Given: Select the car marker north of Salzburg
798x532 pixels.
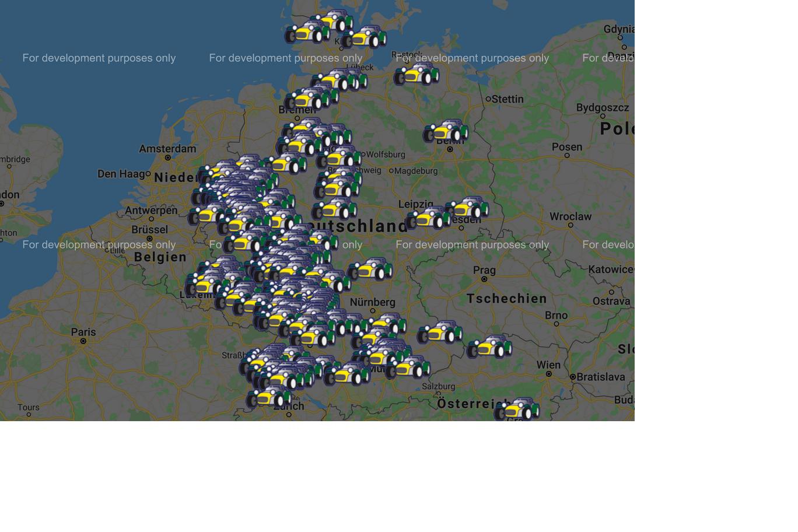Looking at the screenshot, I should click(408, 367).
